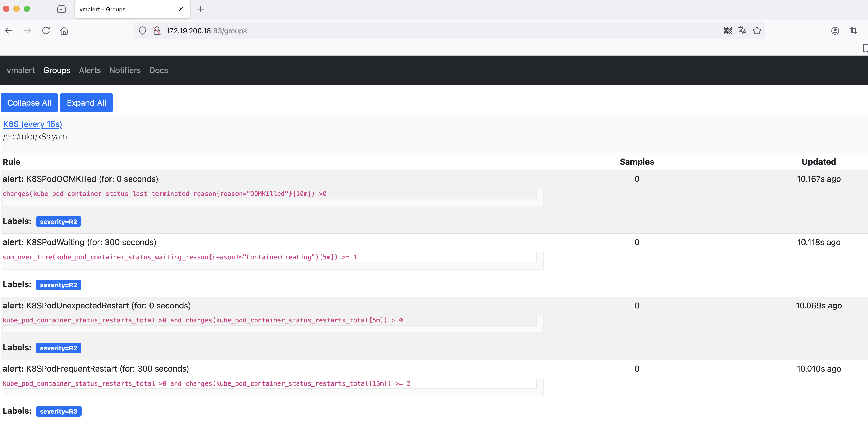Open the tab overview icon
Image resolution: width=868 pixels, height=423 pixels.
click(61, 9)
